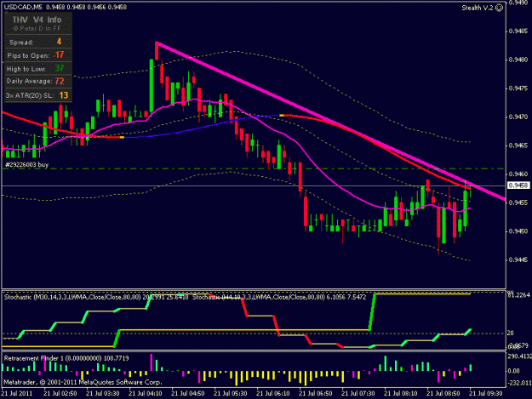Viewport: 532px width, 399px height.
Task: Click the current price tag 0.9458
Action: (518, 185)
